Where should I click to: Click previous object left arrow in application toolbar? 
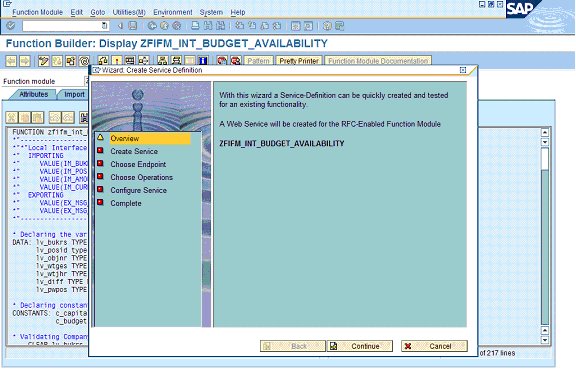pyautogui.click(x=11, y=61)
